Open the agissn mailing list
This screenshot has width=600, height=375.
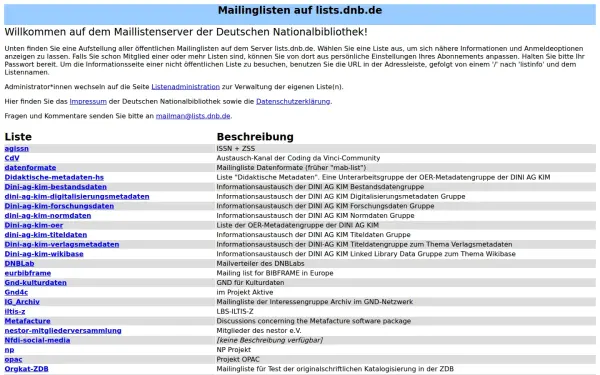[x=16, y=148]
